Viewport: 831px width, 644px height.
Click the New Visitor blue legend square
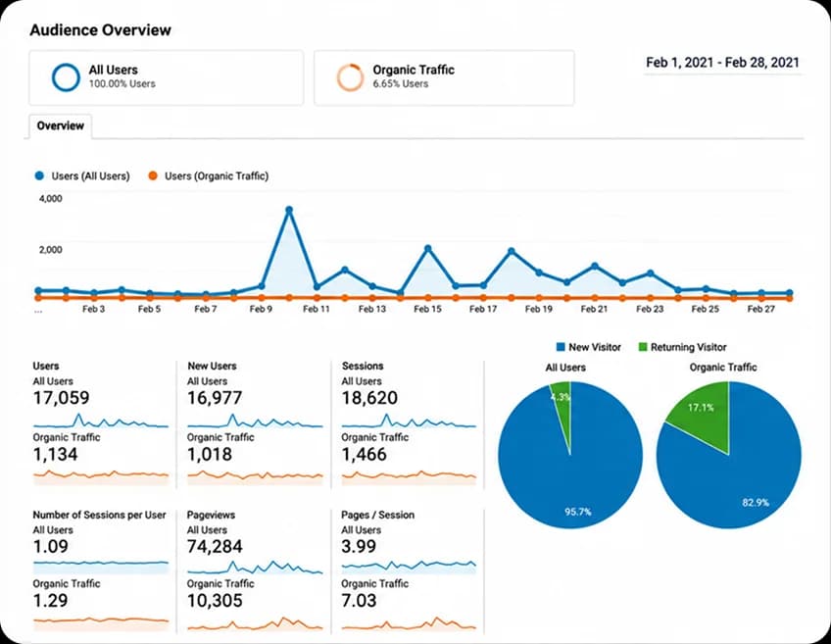(x=561, y=347)
